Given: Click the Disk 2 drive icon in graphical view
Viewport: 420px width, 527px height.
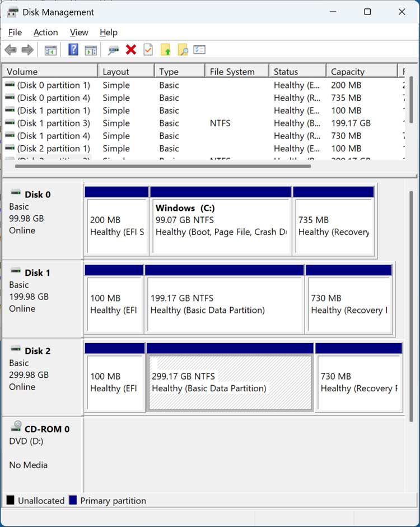Looking at the screenshot, I should tap(16, 349).
